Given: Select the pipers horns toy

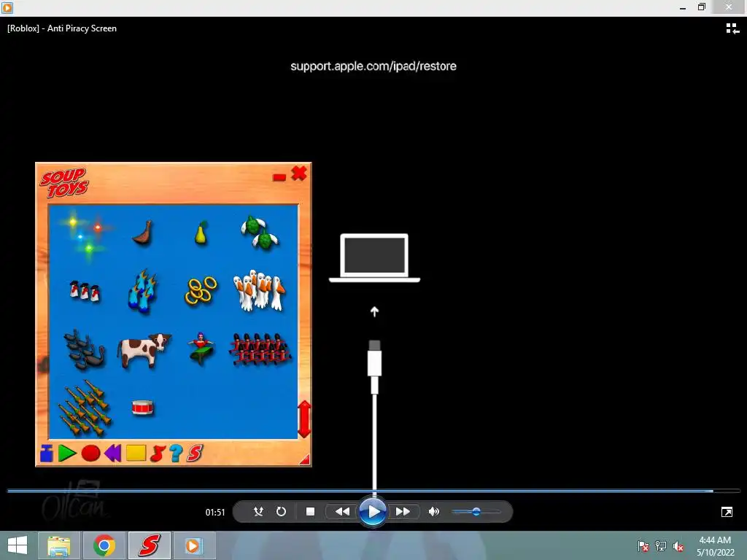Looking at the screenshot, I should 85,408.
